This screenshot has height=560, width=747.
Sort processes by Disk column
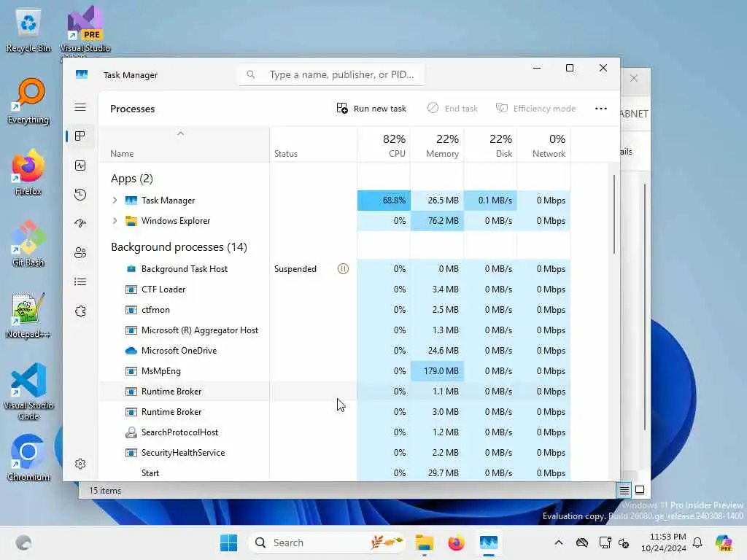point(490,145)
